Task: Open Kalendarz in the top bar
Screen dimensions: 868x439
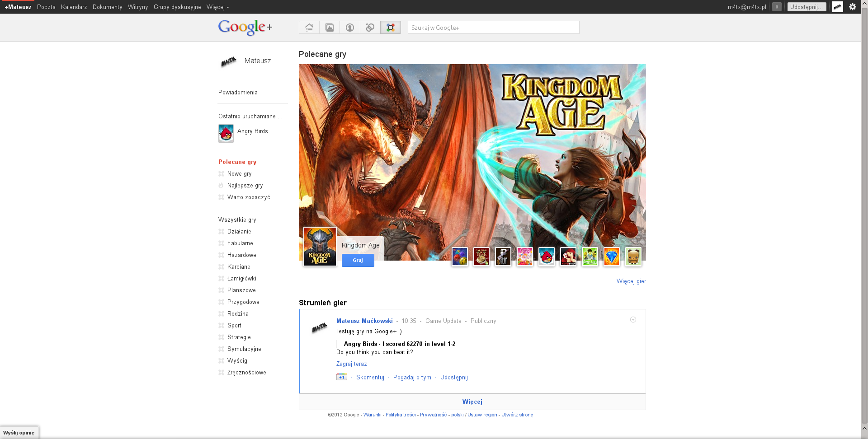Action: coord(74,7)
